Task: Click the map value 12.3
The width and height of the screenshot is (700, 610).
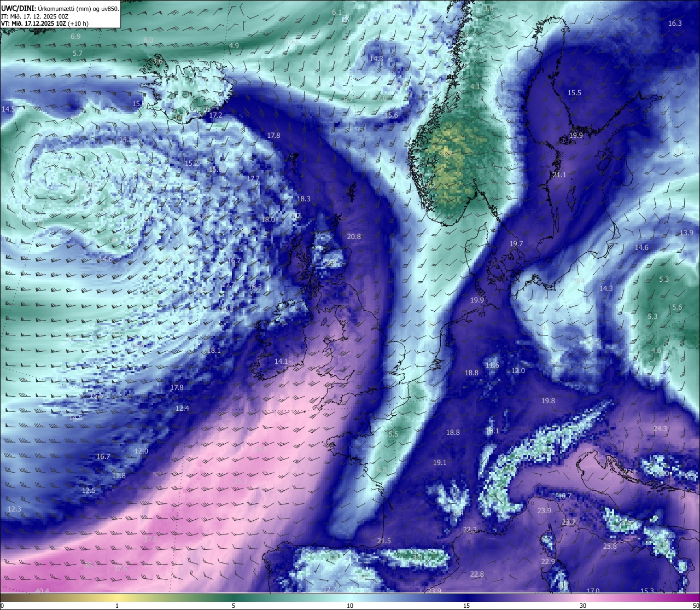Action: tap(14, 509)
